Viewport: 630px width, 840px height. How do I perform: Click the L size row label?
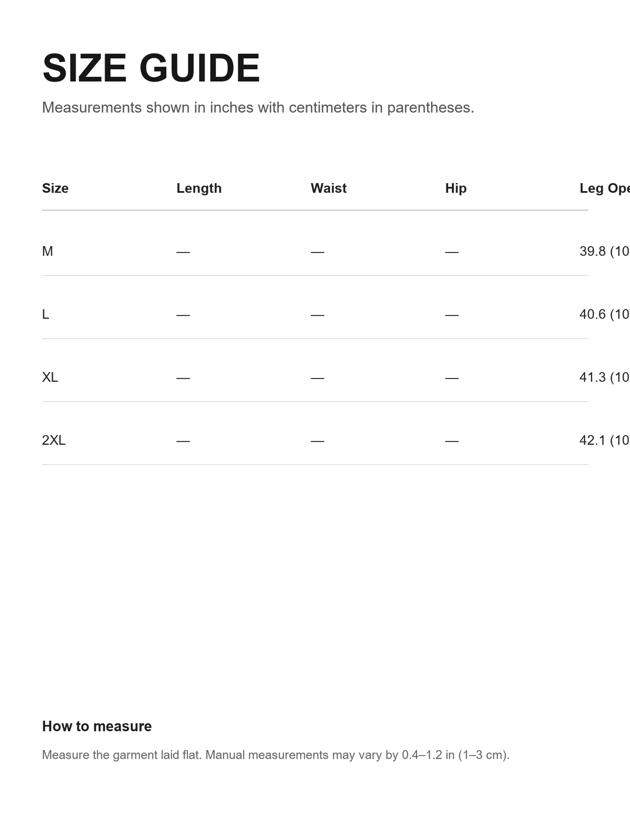click(x=46, y=314)
